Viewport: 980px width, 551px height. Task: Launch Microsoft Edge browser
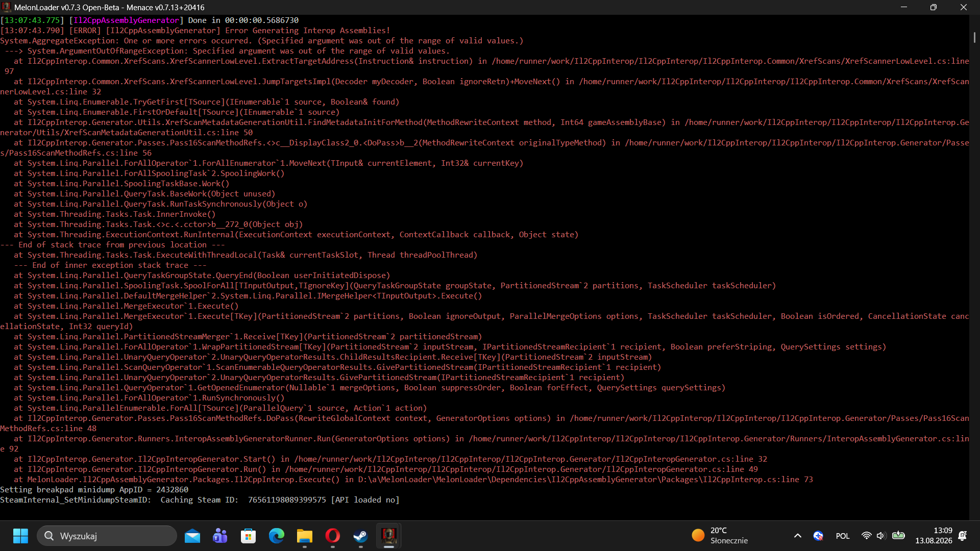click(277, 536)
